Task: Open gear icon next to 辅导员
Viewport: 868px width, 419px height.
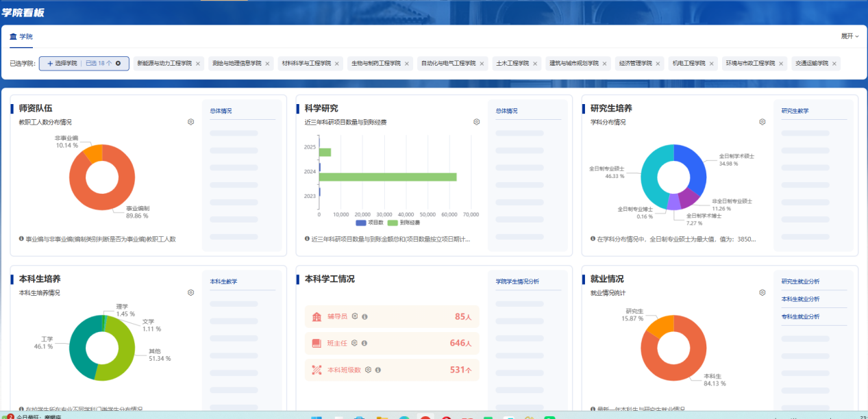Action: (x=355, y=316)
